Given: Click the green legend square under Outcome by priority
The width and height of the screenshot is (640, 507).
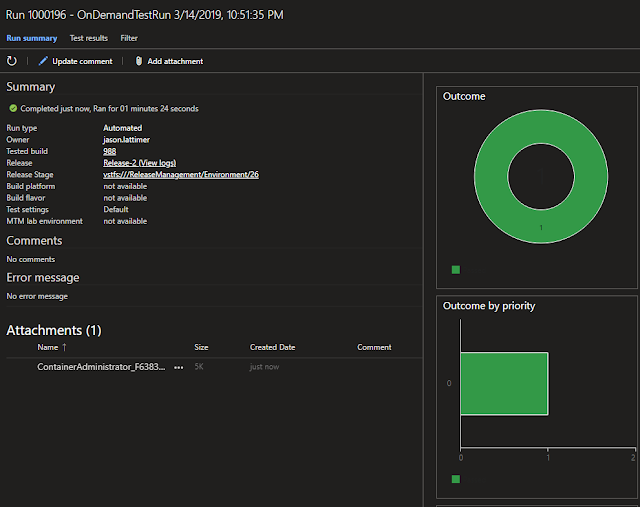Looking at the screenshot, I should coord(456,479).
